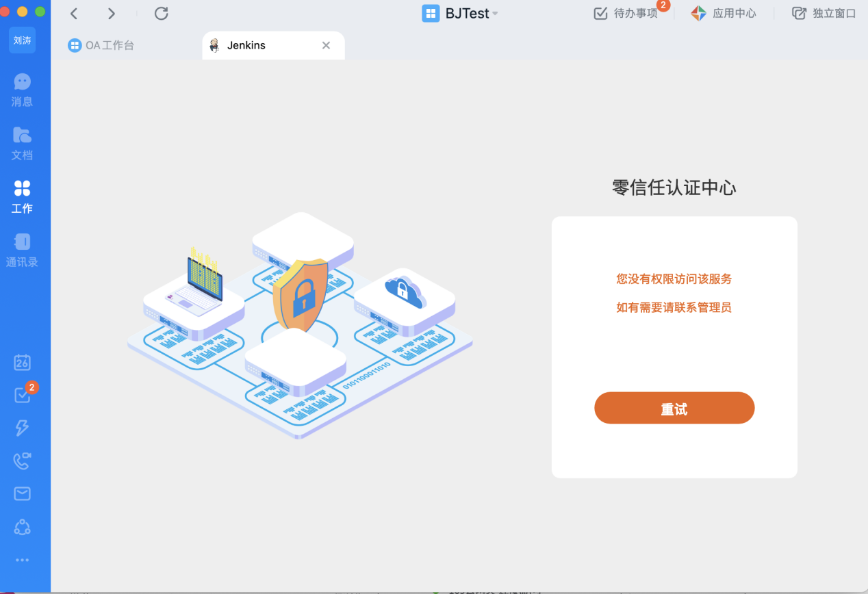Open page in 独立窗口 standalone window

click(x=824, y=14)
